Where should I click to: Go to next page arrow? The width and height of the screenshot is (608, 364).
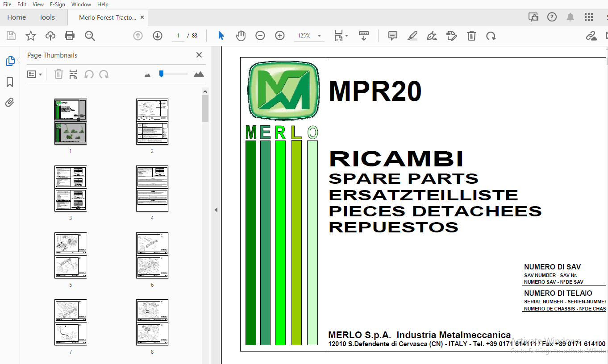pos(158,36)
